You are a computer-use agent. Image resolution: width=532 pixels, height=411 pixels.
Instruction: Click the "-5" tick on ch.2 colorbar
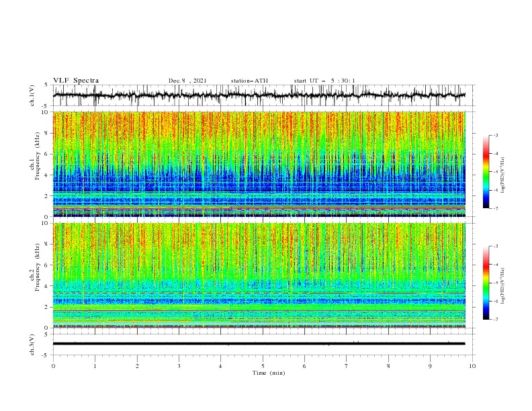[496, 283]
